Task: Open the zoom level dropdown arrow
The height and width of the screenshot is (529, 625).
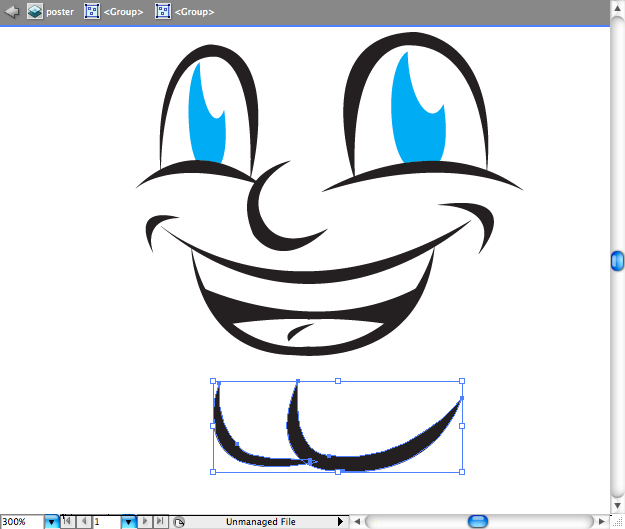Action: pyautogui.click(x=51, y=521)
